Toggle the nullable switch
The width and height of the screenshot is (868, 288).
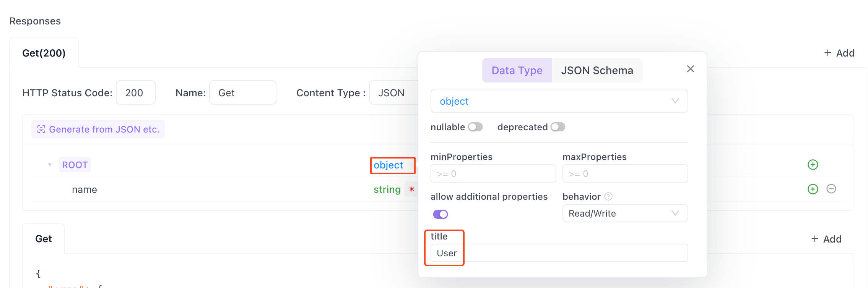[475, 127]
